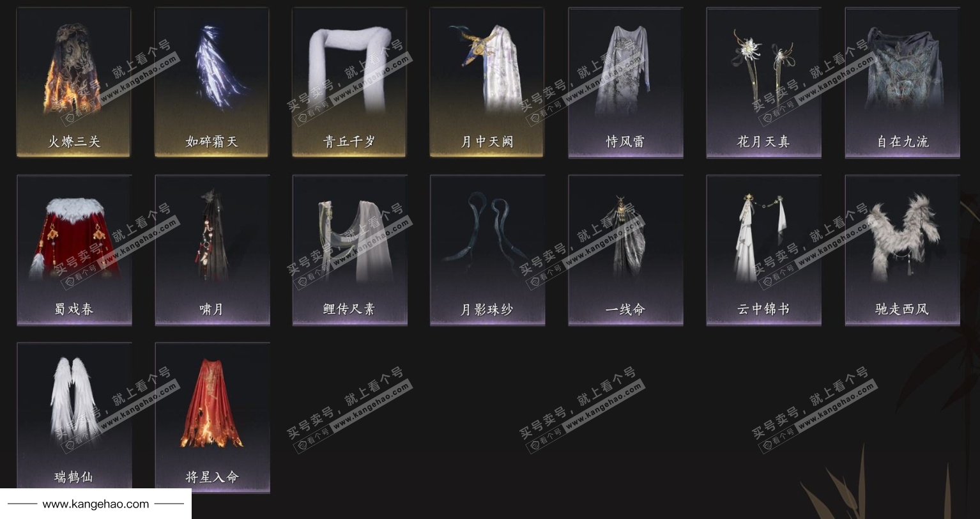The height and width of the screenshot is (519, 980).
Task: Select the 鲤传尺素 white shawl item
Action: coord(349,250)
